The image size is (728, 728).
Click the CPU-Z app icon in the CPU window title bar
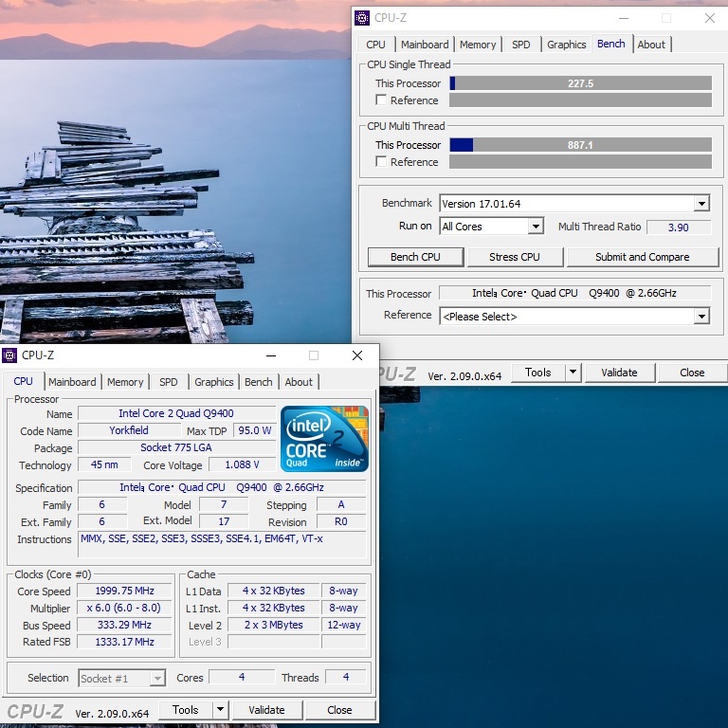pyautogui.click(x=9, y=355)
